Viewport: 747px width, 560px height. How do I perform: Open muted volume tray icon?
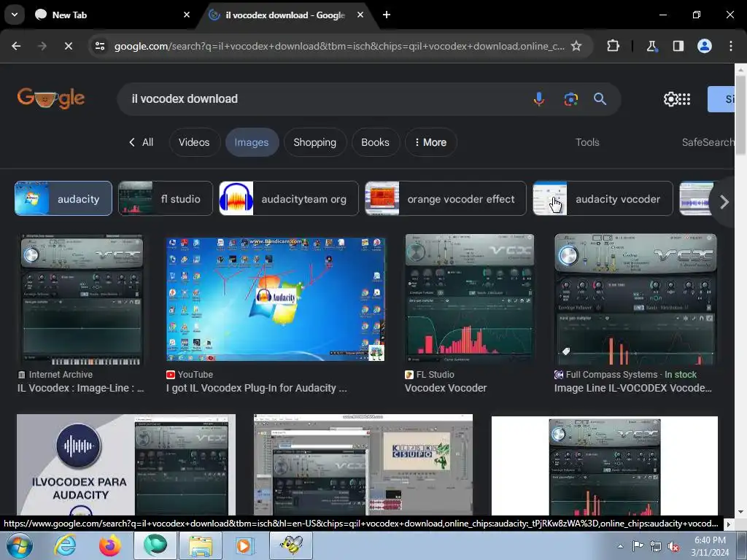coord(673,546)
